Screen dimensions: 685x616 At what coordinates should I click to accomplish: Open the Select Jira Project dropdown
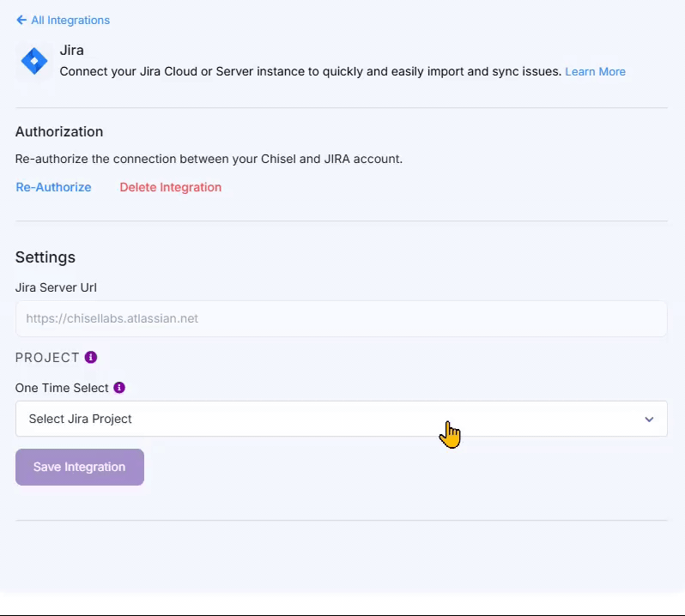point(341,419)
